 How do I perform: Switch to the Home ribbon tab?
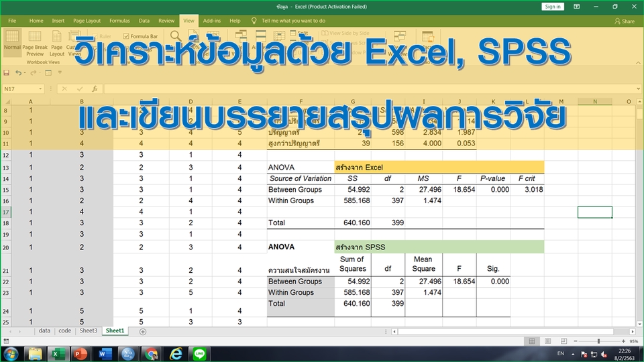pyautogui.click(x=36, y=21)
